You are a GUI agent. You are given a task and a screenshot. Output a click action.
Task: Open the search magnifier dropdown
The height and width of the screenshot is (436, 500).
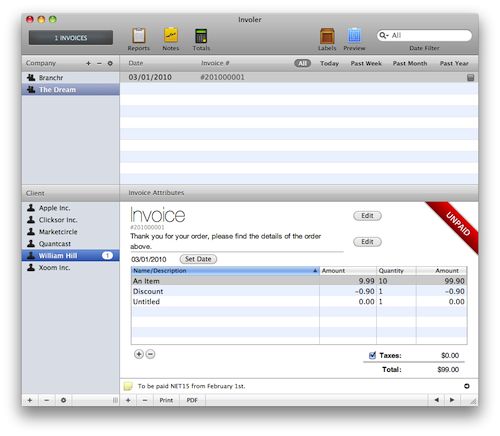[384, 35]
